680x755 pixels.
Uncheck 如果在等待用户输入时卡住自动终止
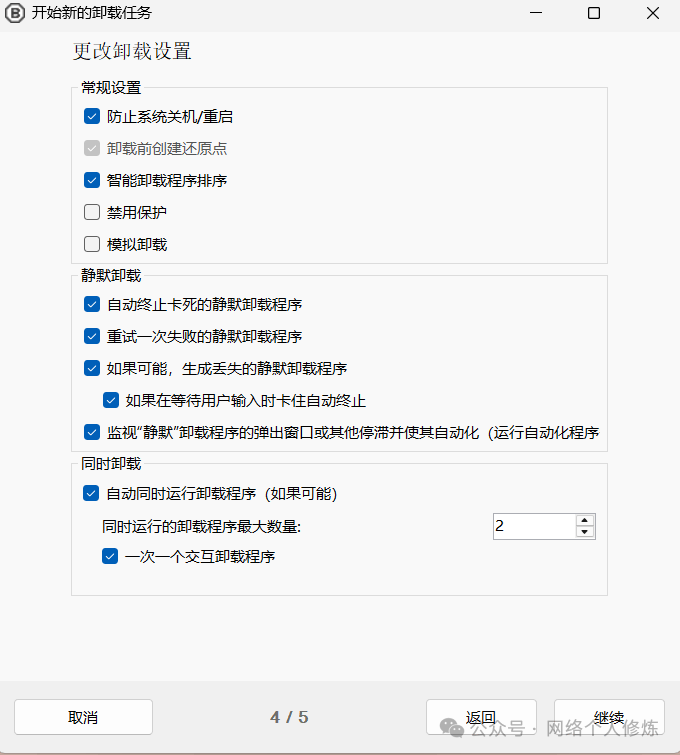111,400
